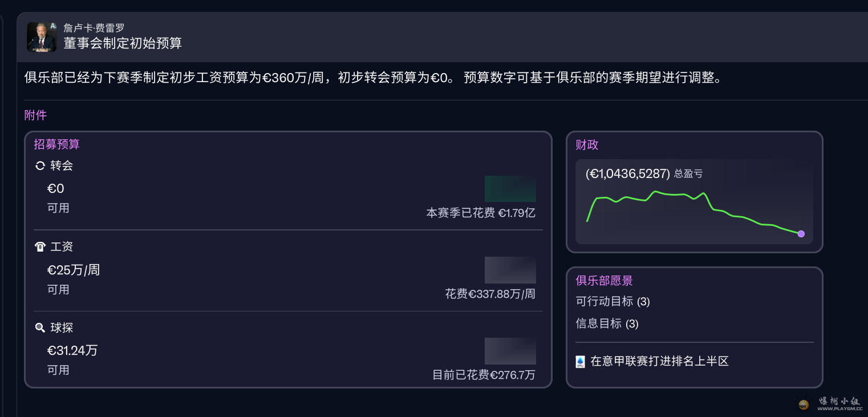
Task: Click the Serie A league logo icon
Action: (x=579, y=361)
